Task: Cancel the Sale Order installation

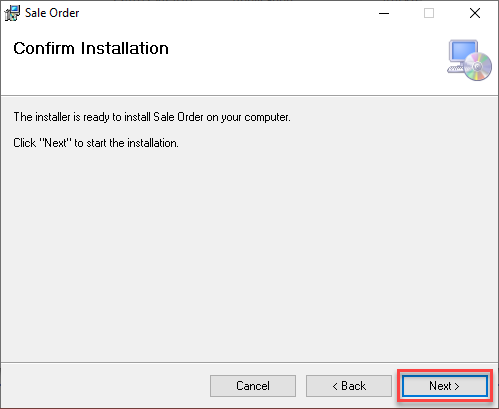Action: coord(253,386)
